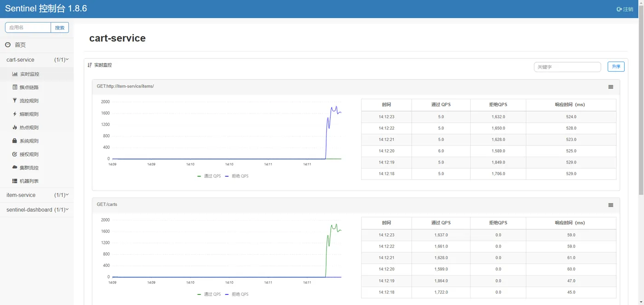Viewport: 644px width, 305px height.
Task: Open hamburger menu on item-service/items chart
Action: click(610, 87)
